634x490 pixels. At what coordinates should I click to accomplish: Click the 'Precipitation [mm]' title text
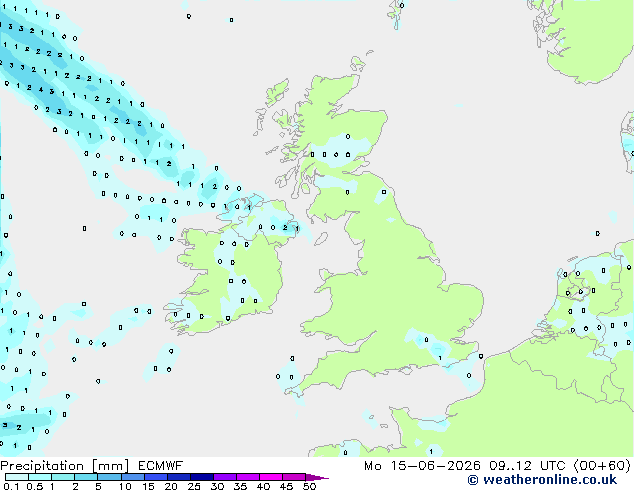(x=65, y=466)
